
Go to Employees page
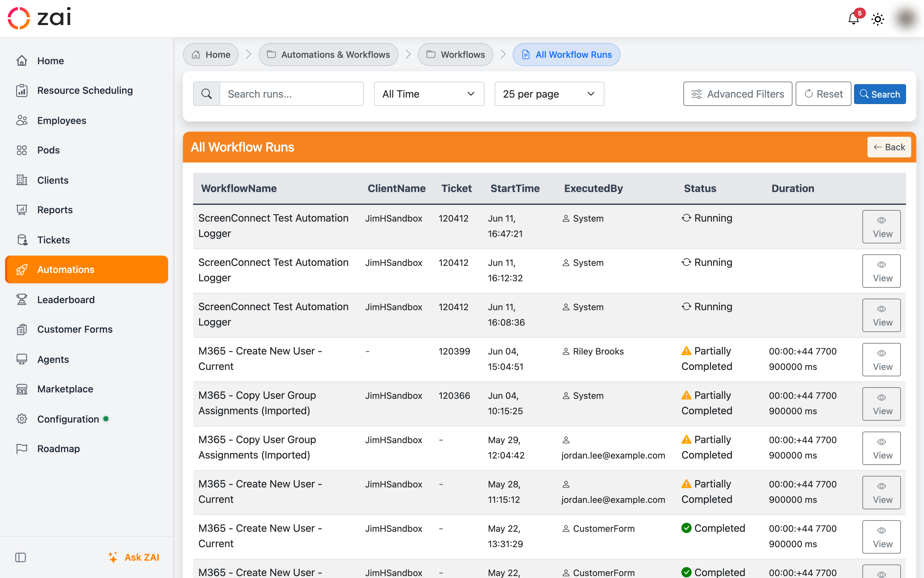pyautogui.click(x=86, y=120)
